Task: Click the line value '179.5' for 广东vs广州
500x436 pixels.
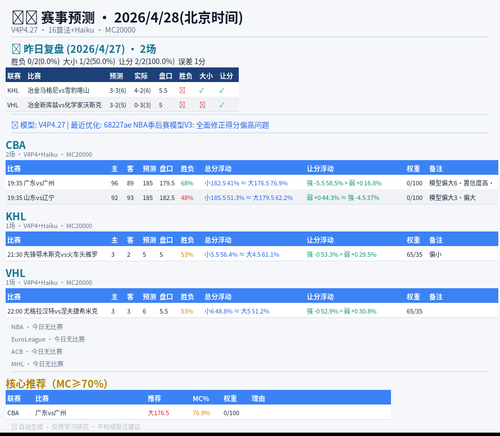Action: pos(167,183)
